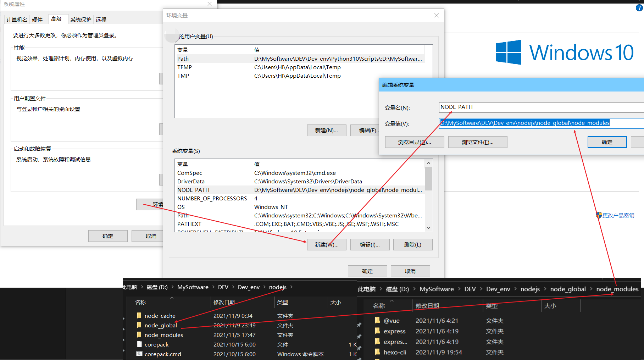Select NUMBER_OF_PROCESSORS variable row
The width and height of the screenshot is (644, 360).
coord(300,198)
